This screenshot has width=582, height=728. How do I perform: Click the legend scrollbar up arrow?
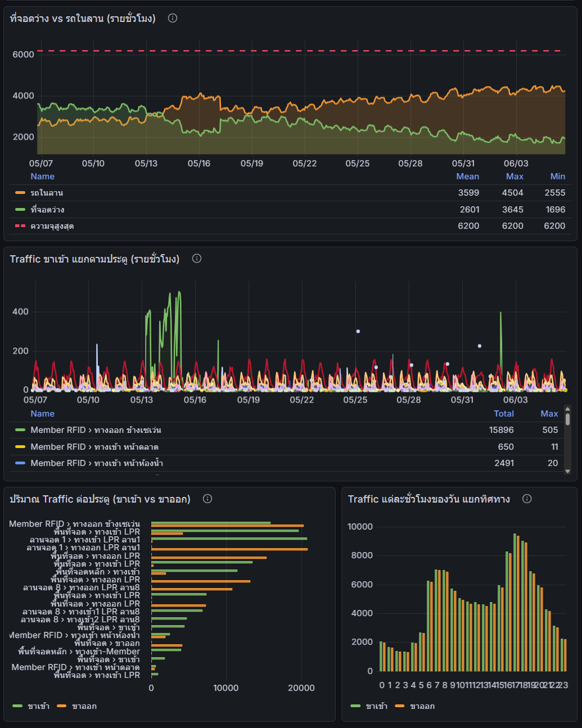point(567,409)
